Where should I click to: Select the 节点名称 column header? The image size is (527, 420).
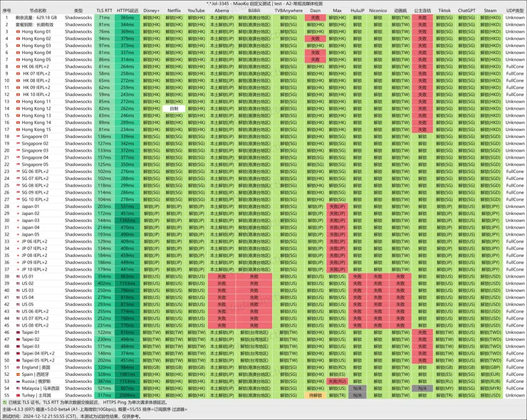point(38,11)
